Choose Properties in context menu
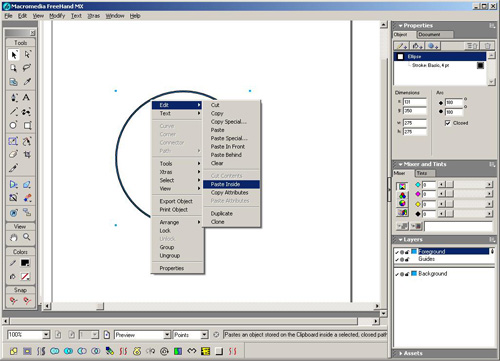Screen dimensions: 500x361 177,268
